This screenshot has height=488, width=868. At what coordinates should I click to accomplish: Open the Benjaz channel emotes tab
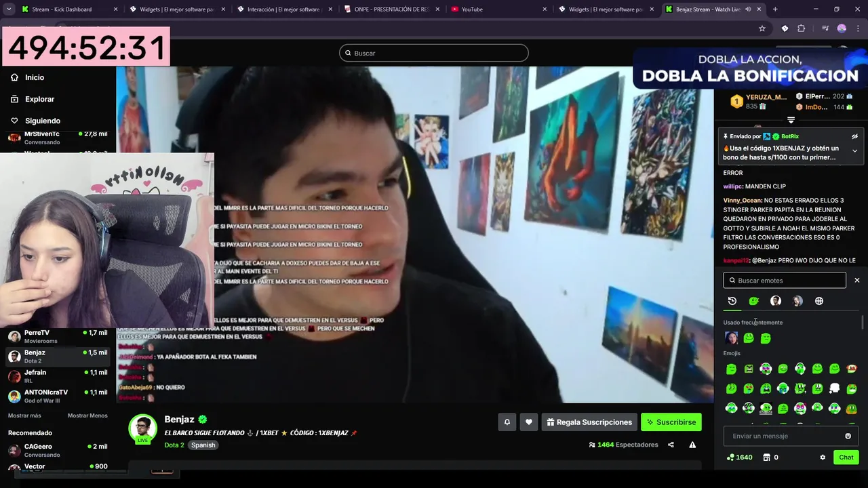pos(776,301)
